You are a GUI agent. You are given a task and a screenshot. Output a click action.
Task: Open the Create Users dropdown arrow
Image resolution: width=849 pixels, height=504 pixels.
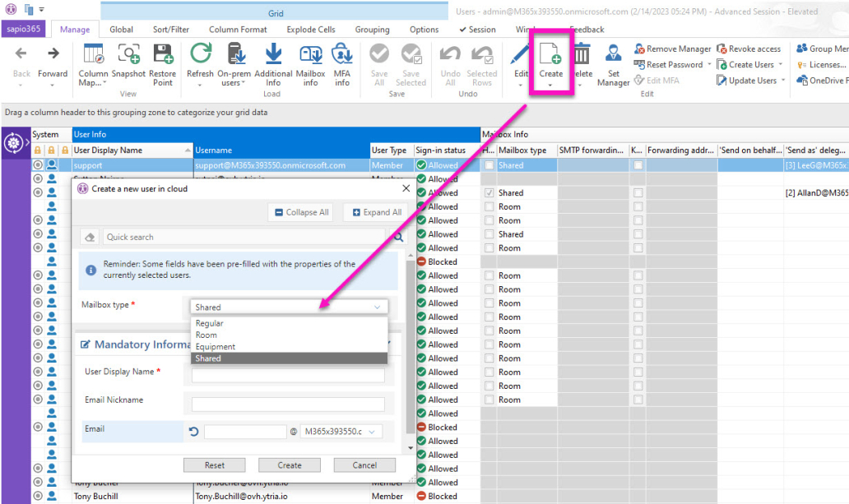[780, 64]
